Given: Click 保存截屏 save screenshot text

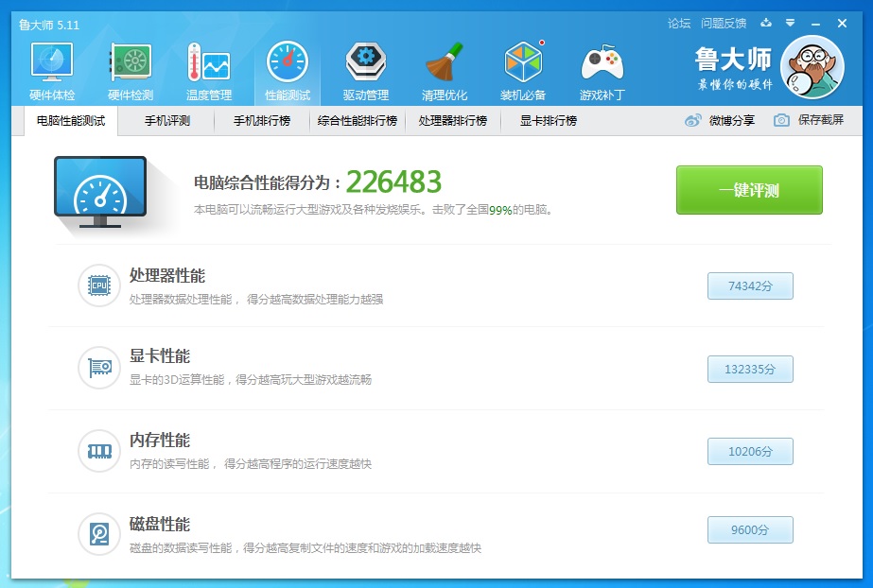Looking at the screenshot, I should click(x=821, y=120).
